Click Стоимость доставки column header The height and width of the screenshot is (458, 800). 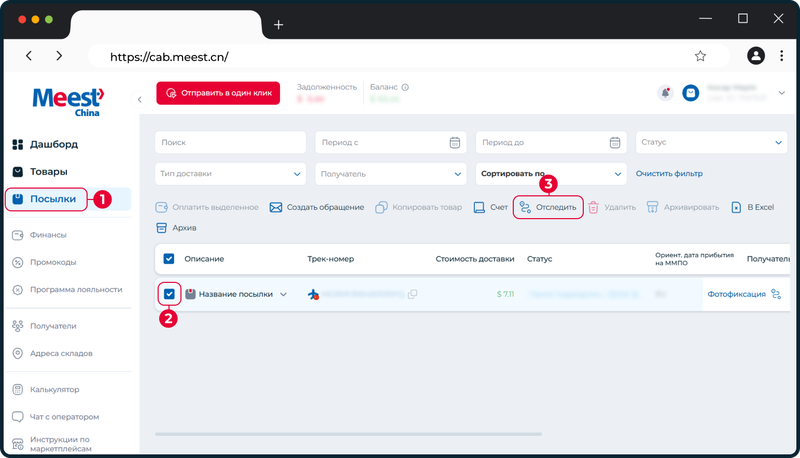474,259
